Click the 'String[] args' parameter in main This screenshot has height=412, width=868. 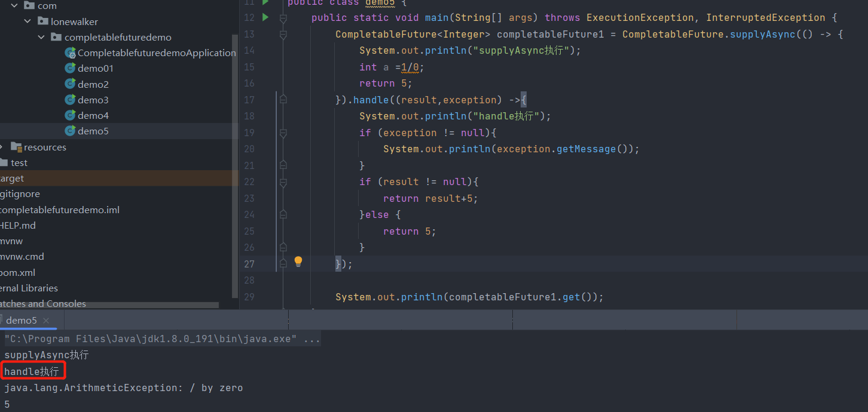pyautogui.click(x=494, y=18)
